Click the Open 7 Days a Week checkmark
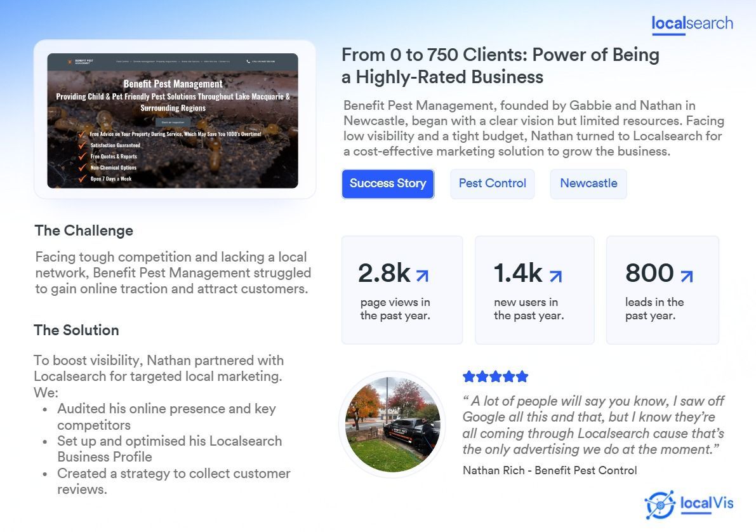 82,179
